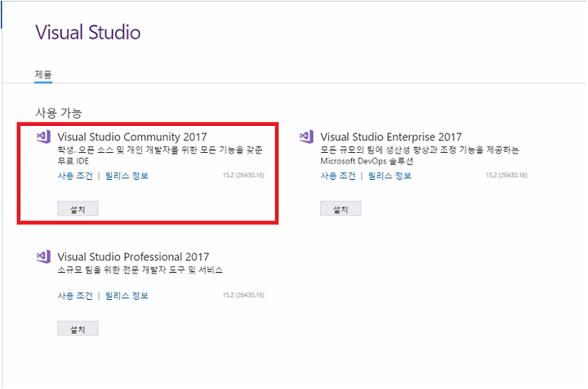Install Visual Studio Community 2017 with 설치
588x389 pixels.
(78, 208)
